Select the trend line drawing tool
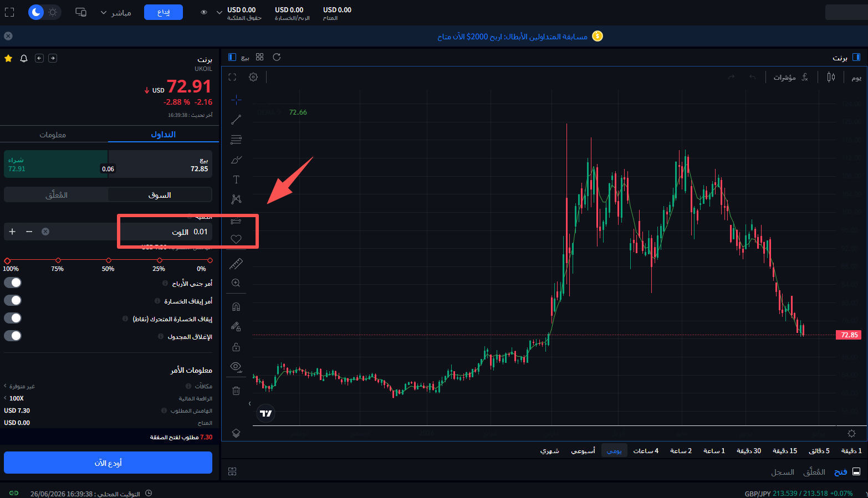 point(236,120)
